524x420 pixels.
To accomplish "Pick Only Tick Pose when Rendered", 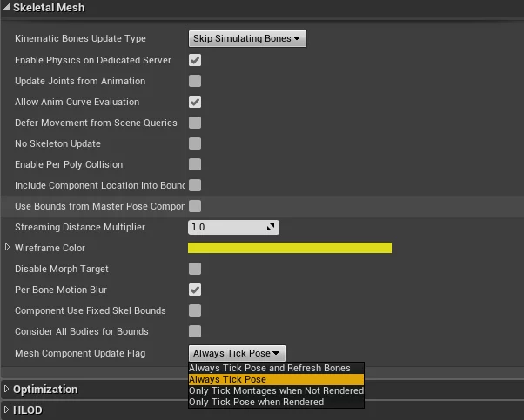I will 256,403.
